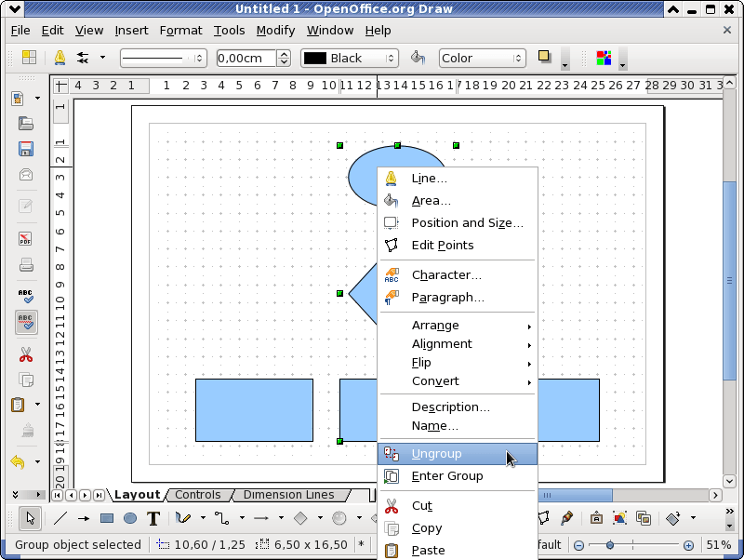Click the horizontal scrollbar right arrow
Screen dimensions: 744x560
[715, 496]
